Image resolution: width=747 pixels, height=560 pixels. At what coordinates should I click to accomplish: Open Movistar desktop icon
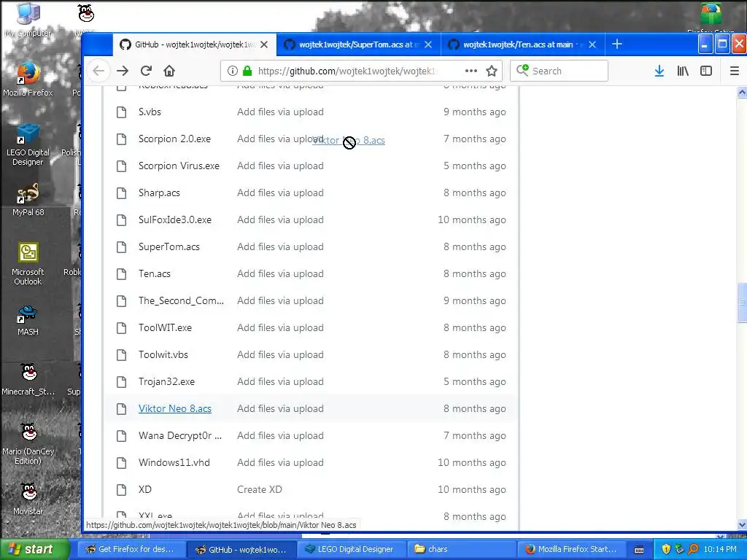point(28,499)
